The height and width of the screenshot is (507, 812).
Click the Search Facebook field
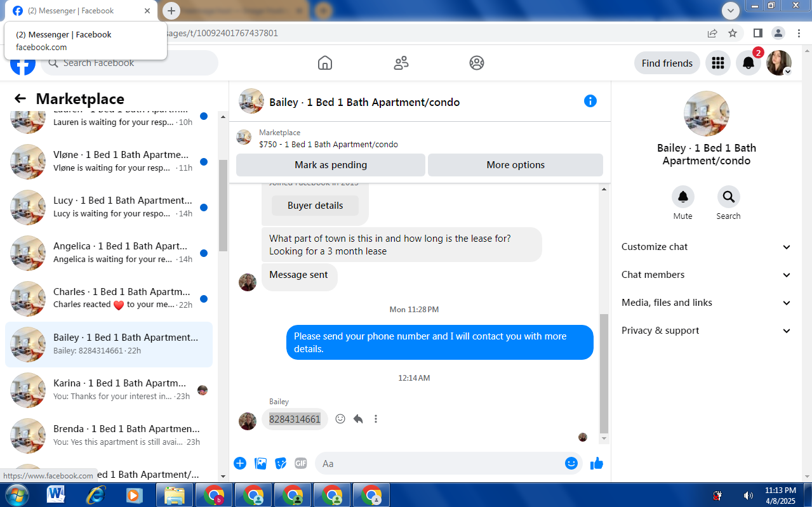130,63
